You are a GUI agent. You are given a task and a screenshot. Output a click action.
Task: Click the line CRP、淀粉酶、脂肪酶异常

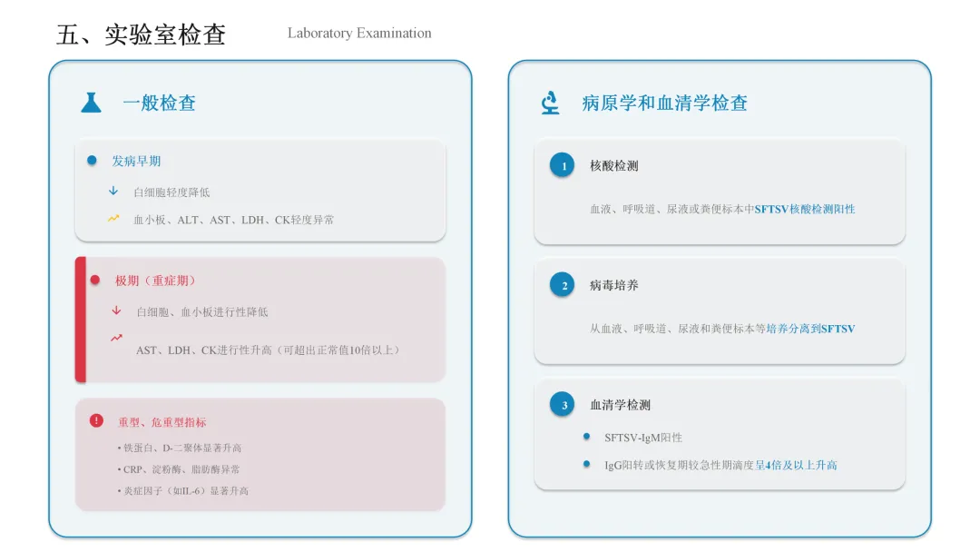point(179,468)
